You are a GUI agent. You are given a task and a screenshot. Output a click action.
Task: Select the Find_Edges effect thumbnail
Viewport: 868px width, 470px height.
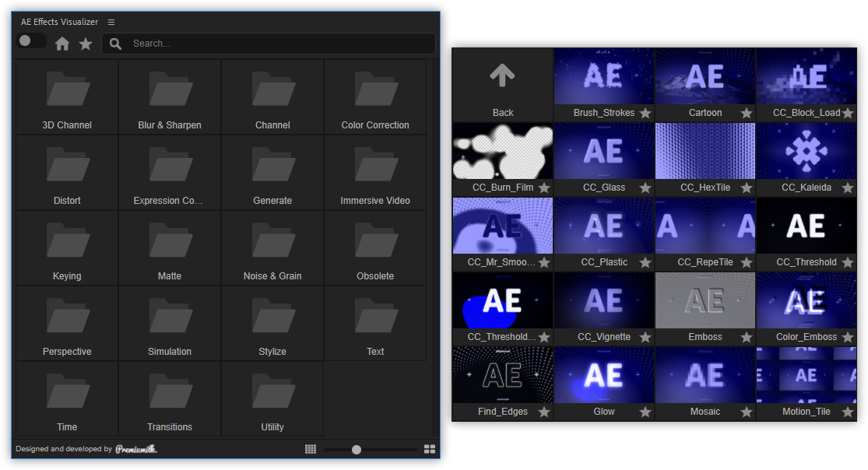503,375
